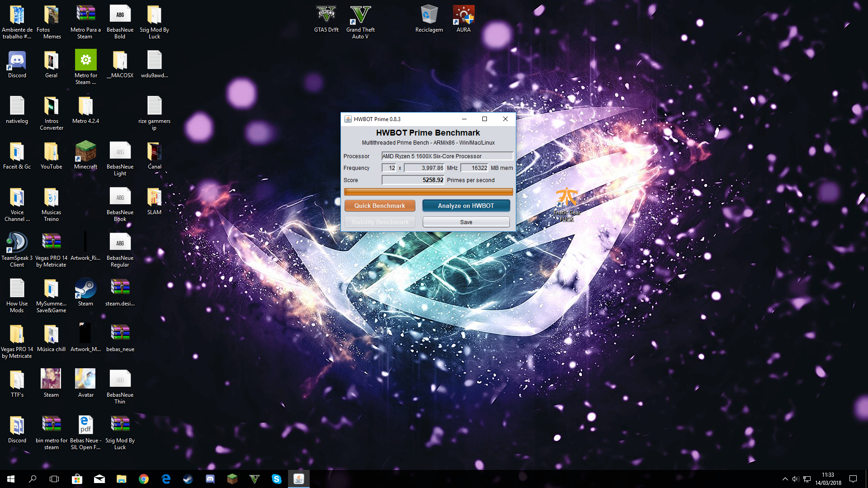The image size is (868, 488).
Task: Select the BebasNeue Bold font file
Action: click(x=120, y=23)
